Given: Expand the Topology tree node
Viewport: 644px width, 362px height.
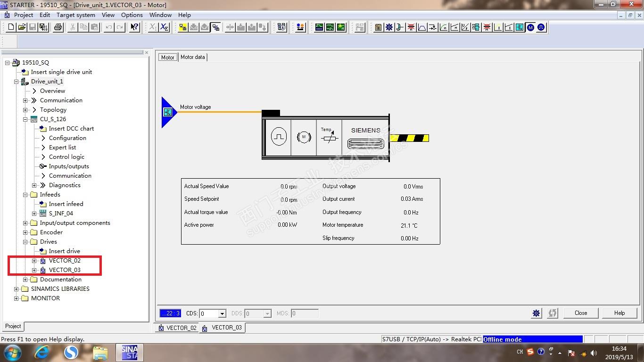Looking at the screenshot, I should [x=25, y=110].
